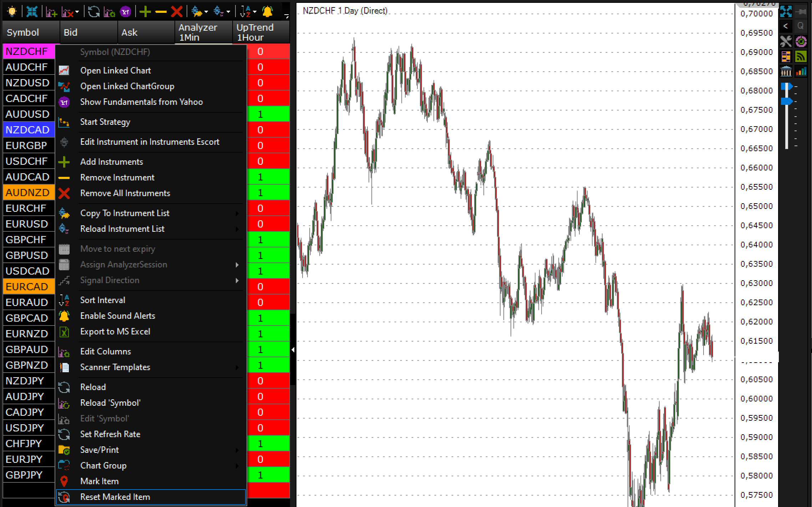This screenshot has height=507, width=812.
Task: Choose Export to MS Excel menu item
Action: [x=115, y=332]
